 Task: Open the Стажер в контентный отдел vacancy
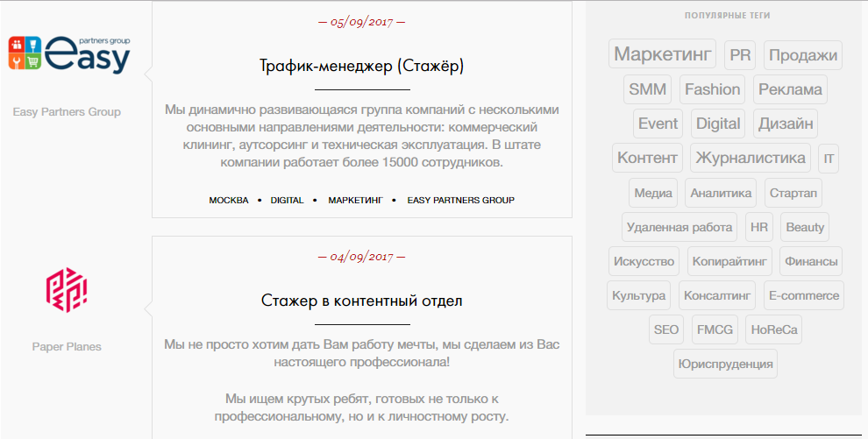click(362, 301)
